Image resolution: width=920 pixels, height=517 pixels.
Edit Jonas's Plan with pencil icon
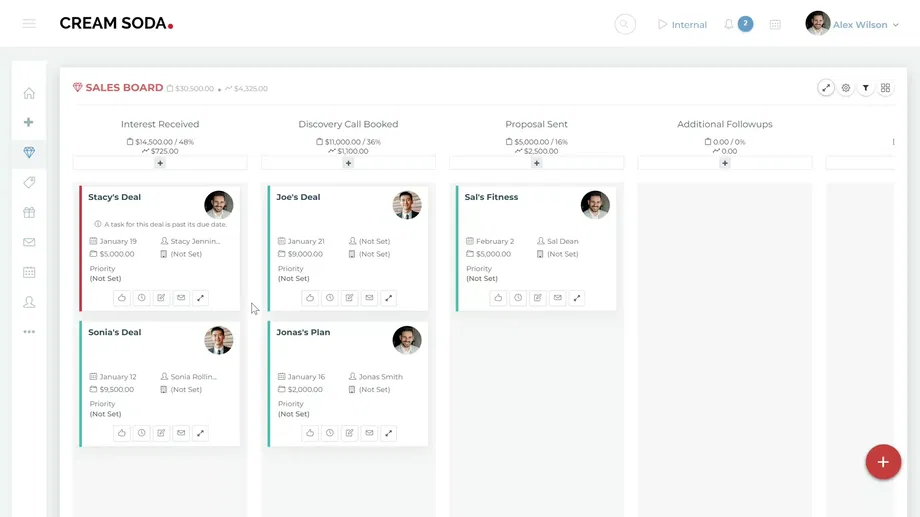click(349, 433)
